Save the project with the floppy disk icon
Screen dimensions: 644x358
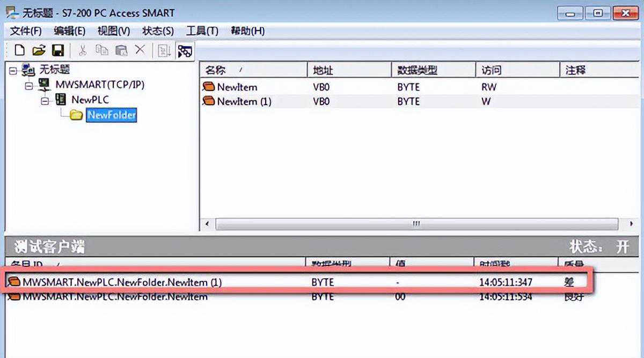[57, 50]
